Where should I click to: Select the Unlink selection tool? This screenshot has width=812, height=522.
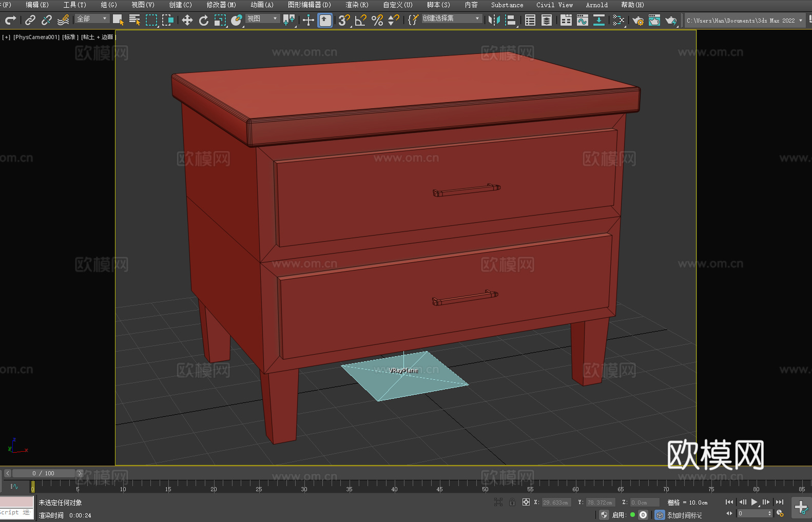[x=47, y=20]
